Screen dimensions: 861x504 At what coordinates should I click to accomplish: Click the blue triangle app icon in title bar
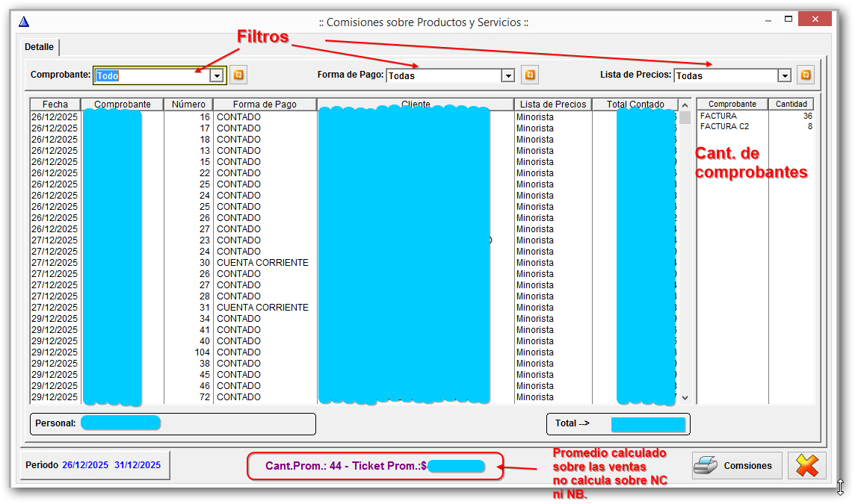(x=23, y=22)
